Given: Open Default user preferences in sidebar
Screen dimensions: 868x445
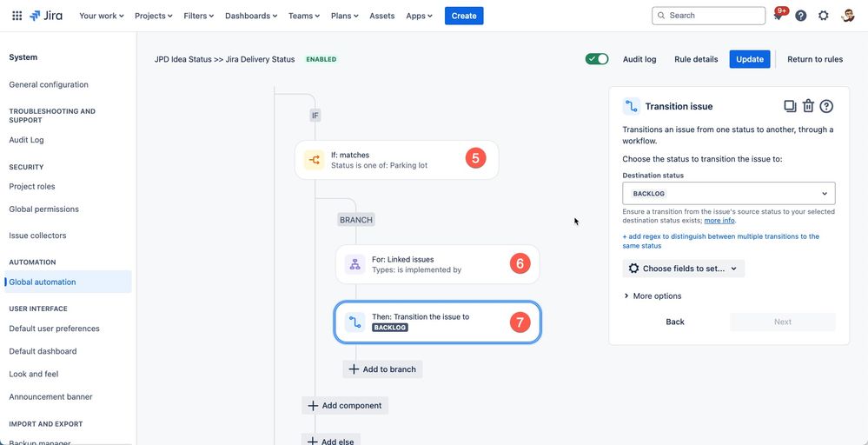Looking at the screenshot, I should coord(54,329).
